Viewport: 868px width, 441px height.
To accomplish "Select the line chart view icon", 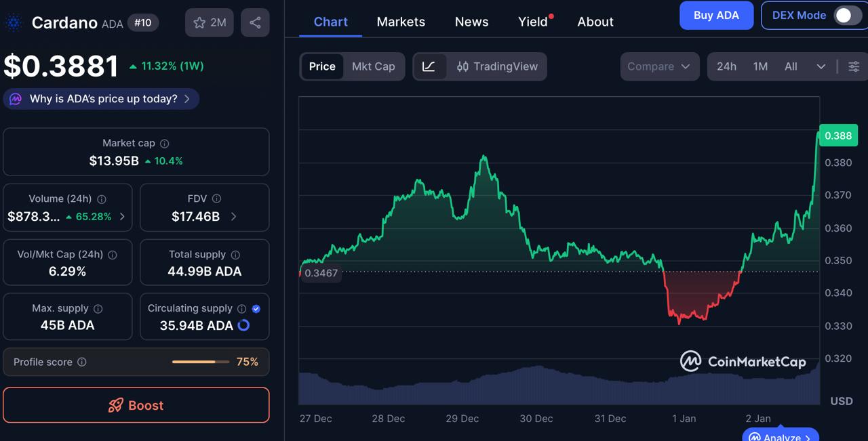I will coord(430,66).
